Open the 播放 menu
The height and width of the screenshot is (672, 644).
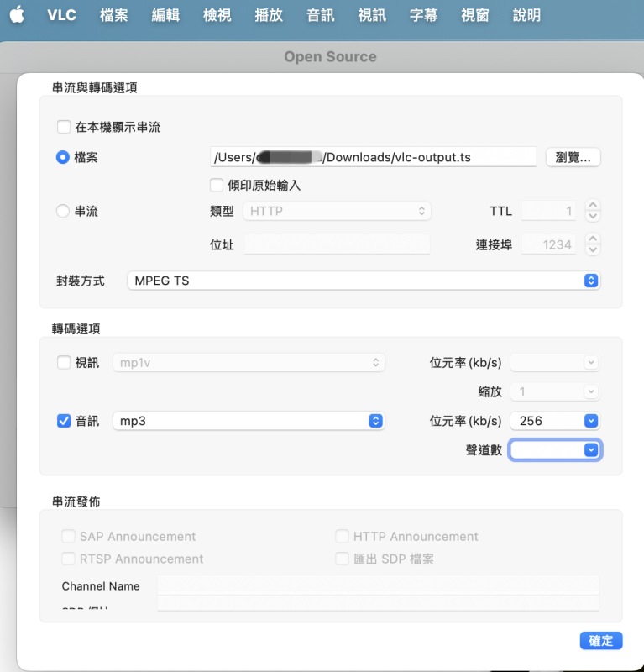(x=269, y=15)
